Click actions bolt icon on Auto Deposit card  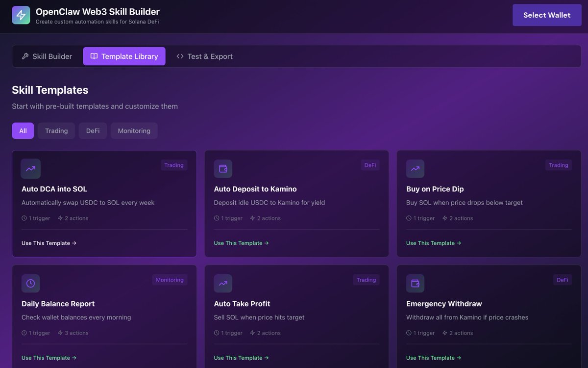(253, 218)
